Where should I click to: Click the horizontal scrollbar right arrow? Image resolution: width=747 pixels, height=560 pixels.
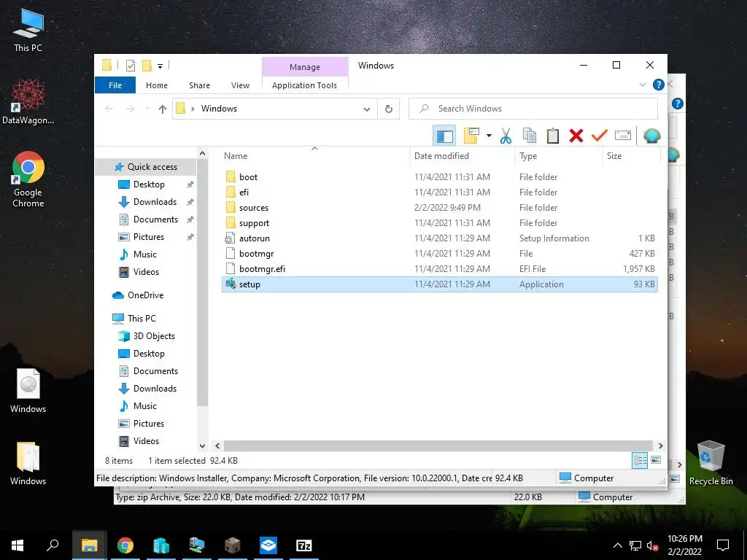(x=660, y=446)
